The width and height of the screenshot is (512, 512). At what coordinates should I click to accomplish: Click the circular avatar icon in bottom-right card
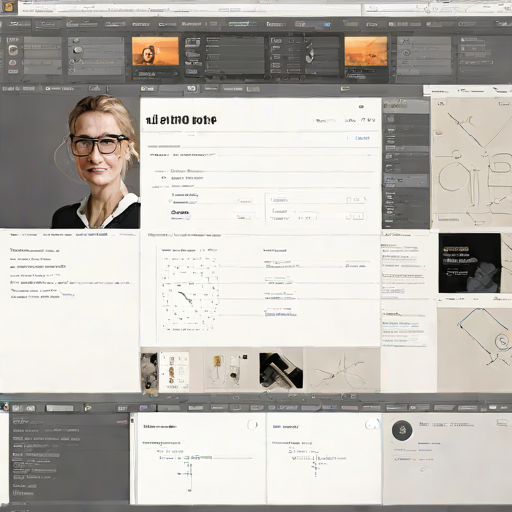[402, 430]
